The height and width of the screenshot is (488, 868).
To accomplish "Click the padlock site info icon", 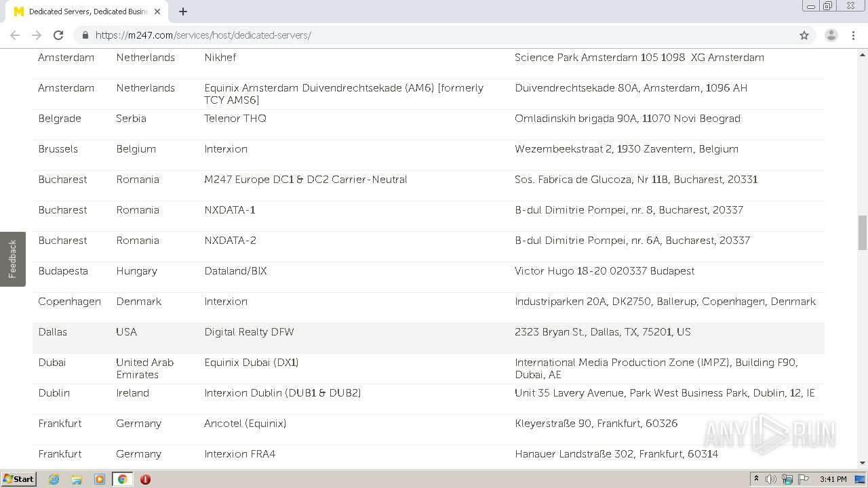I will [85, 35].
